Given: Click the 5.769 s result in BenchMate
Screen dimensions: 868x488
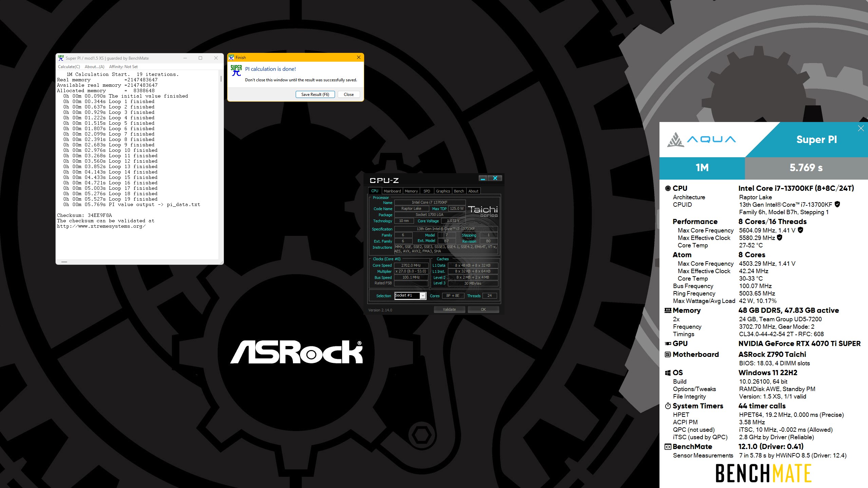Looking at the screenshot, I should (806, 168).
